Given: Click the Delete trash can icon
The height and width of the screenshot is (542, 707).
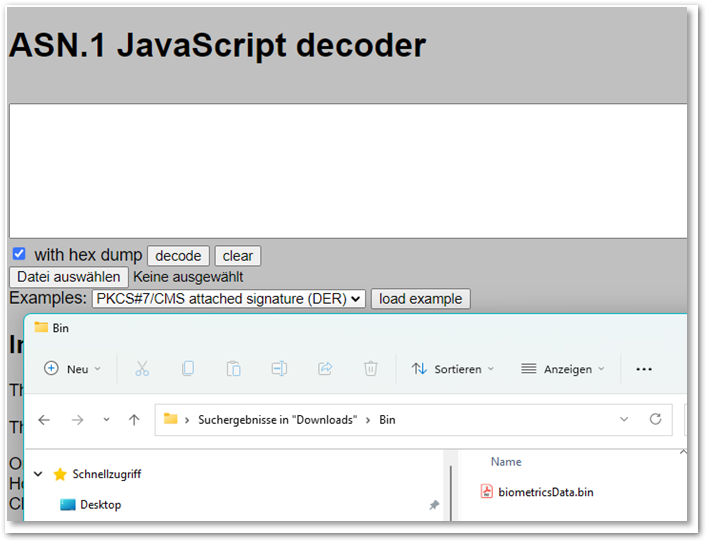Looking at the screenshot, I should pos(371,369).
